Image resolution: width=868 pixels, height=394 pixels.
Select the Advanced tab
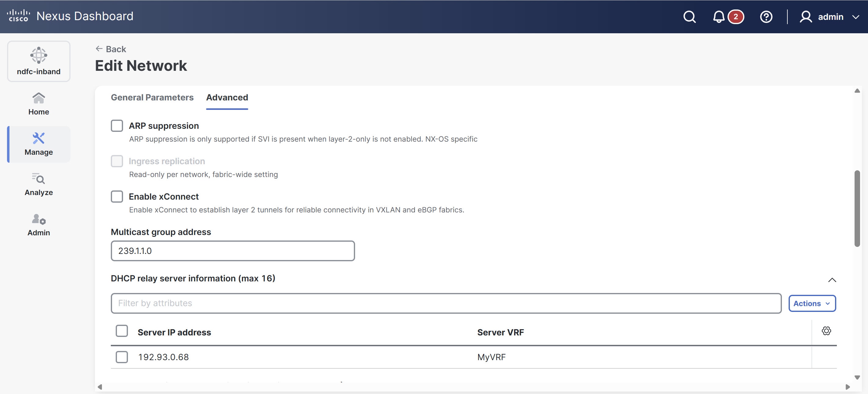click(x=227, y=97)
